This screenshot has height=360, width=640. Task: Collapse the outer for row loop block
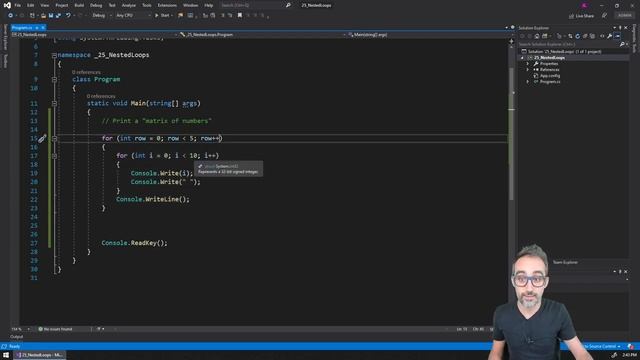54,138
